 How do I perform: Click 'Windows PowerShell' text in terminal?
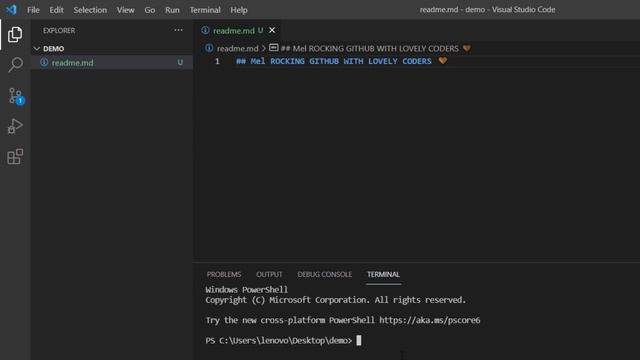[x=247, y=289]
